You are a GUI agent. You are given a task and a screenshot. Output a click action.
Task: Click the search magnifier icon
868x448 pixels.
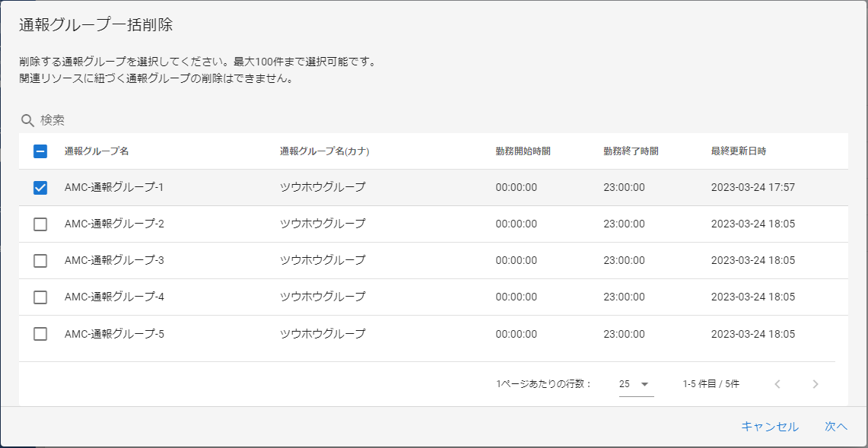(27, 120)
